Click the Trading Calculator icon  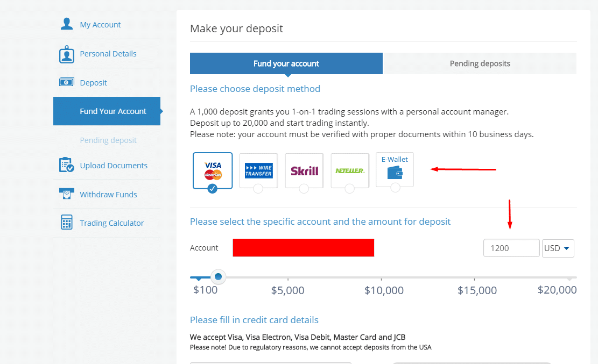67,223
